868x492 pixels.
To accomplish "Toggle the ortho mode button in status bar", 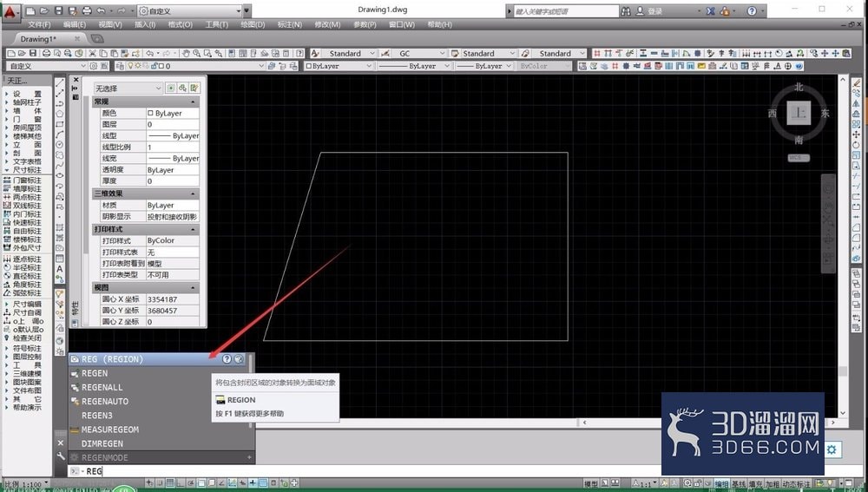I will [x=181, y=482].
